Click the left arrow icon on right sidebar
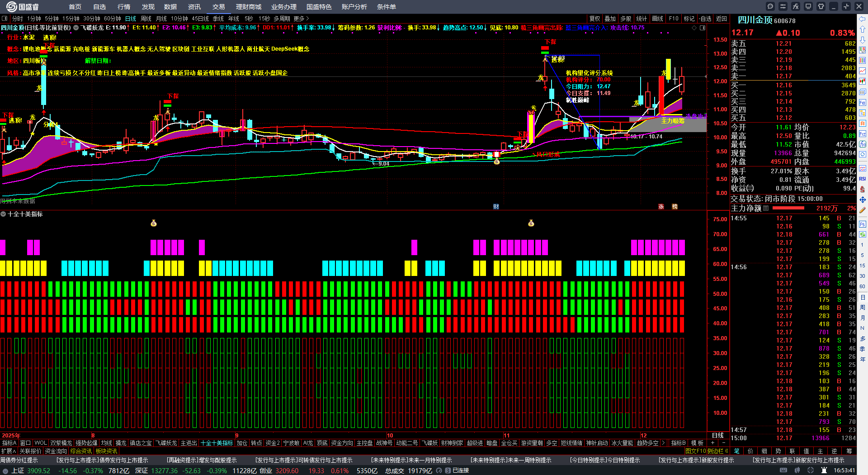The height and width of the screenshot is (475, 868). (x=863, y=19)
